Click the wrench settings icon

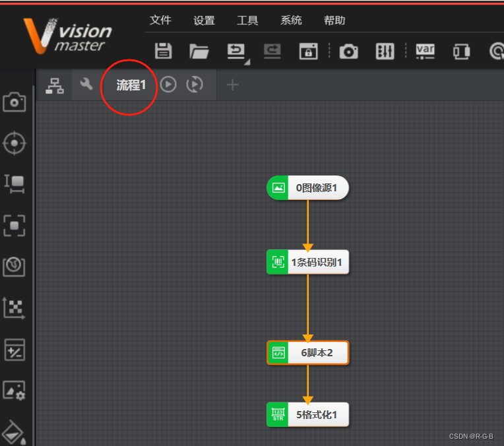(x=86, y=84)
